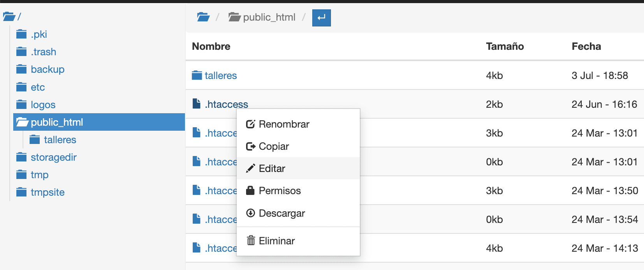The image size is (644, 270).
Task: Sort files by the Fecha column header
Action: pyautogui.click(x=586, y=46)
